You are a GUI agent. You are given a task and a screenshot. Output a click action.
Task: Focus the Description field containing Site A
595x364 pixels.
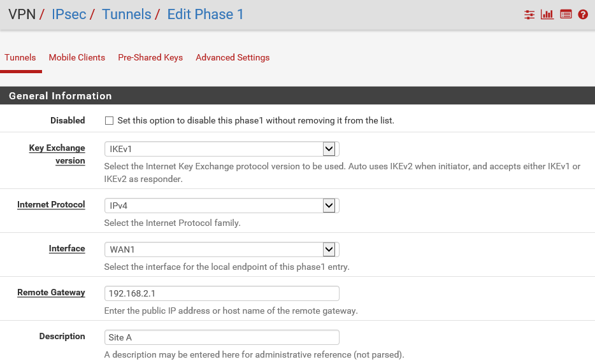coord(222,337)
